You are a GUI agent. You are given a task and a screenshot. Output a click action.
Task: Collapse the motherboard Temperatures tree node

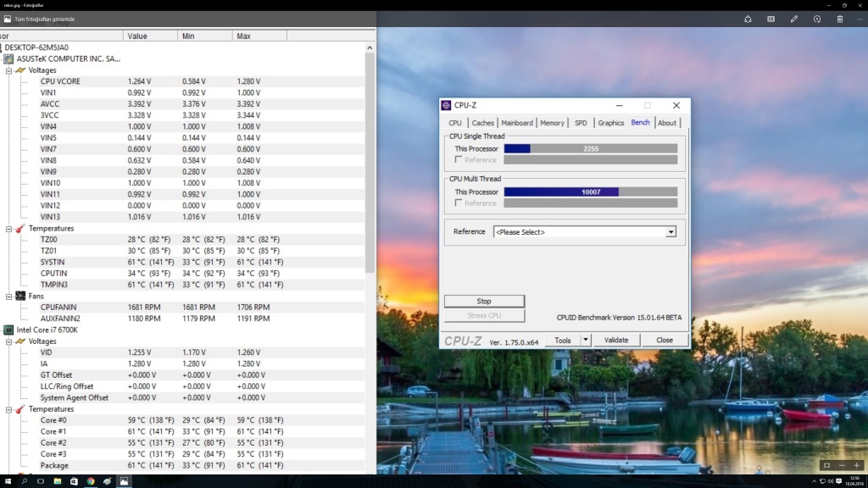pos(8,229)
